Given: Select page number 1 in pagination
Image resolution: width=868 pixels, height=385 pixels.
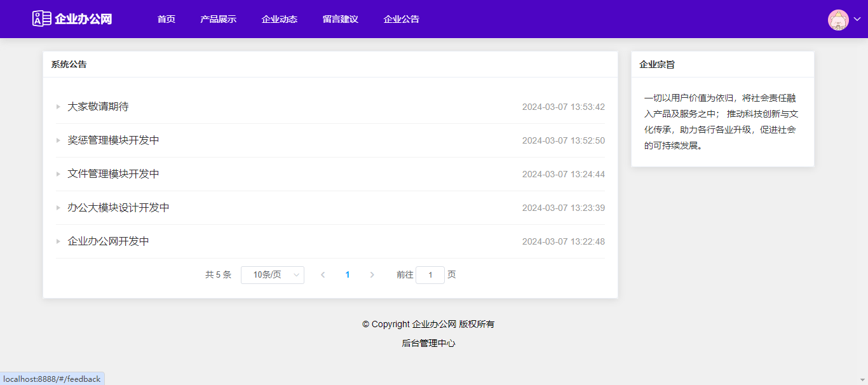Looking at the screenshot, I should (x=348, y=275).
